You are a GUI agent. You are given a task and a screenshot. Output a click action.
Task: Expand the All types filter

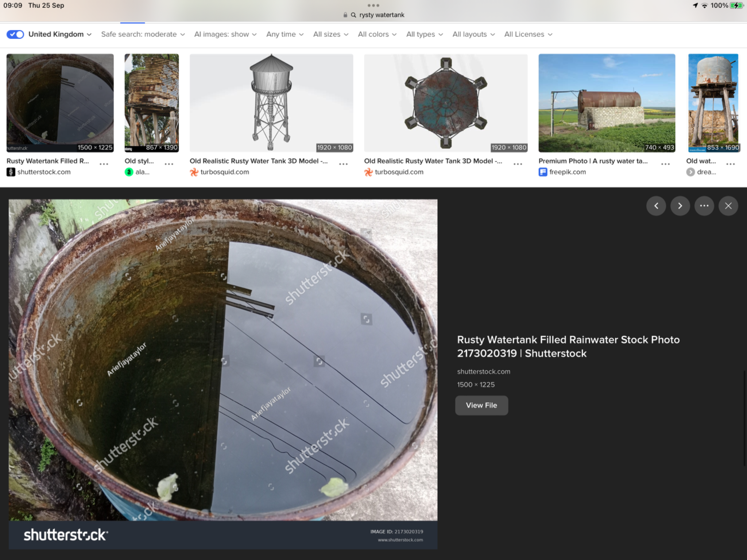click(x=425, y=34)
